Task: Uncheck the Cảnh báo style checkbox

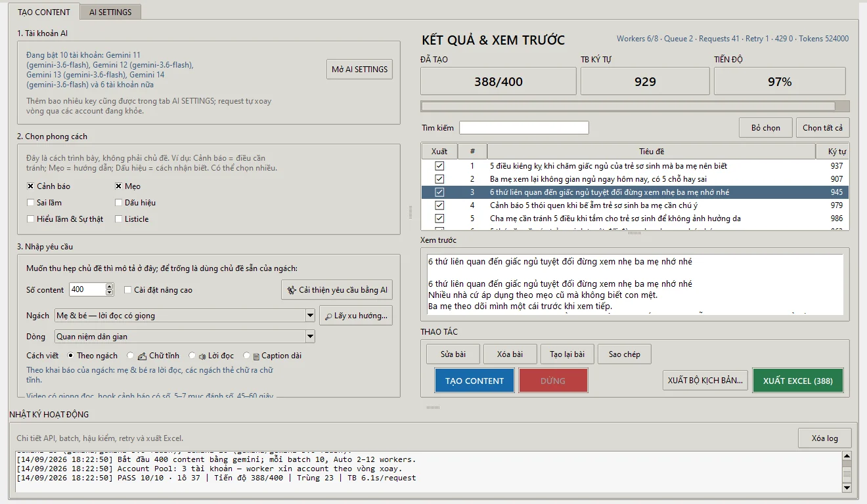Action: [30, 186]
